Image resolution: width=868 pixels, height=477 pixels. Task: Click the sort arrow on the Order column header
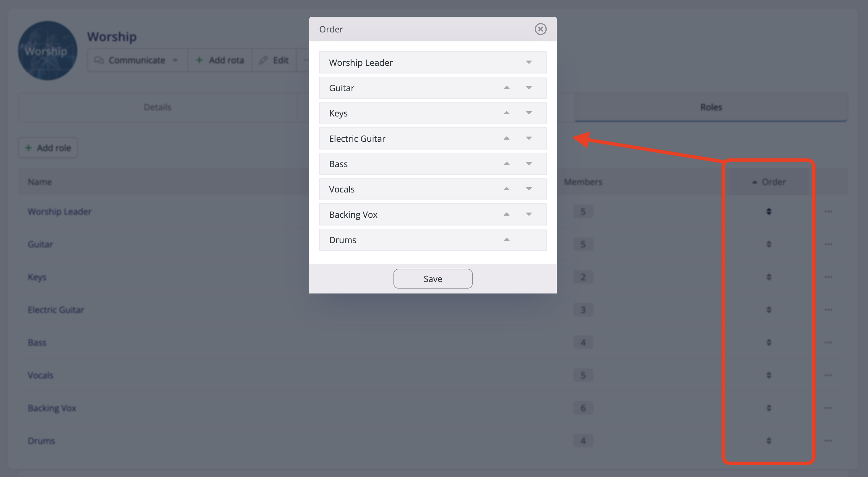(754, 181)
